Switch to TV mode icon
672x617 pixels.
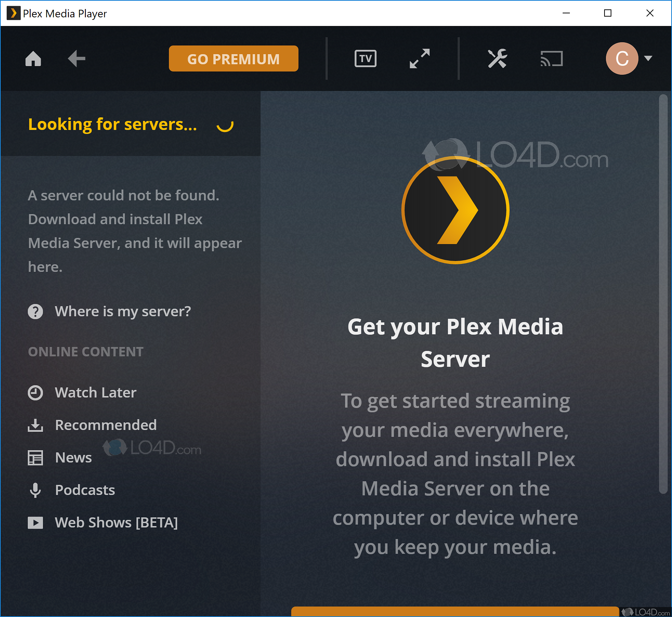pos(366,58)
